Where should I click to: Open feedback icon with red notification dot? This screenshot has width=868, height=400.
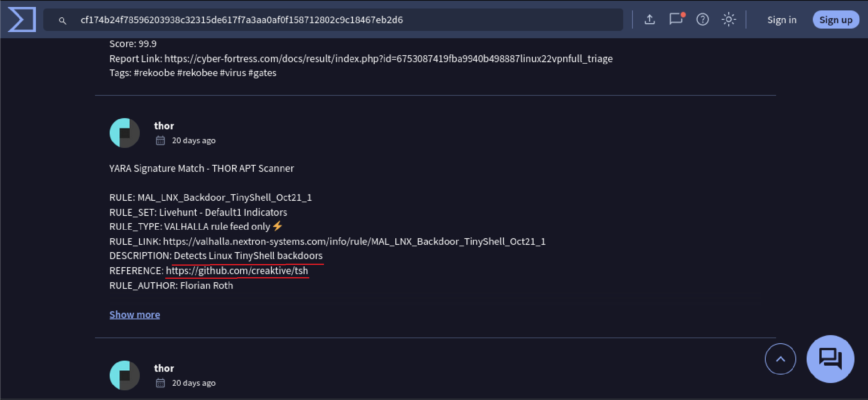[x=676, y=19]
